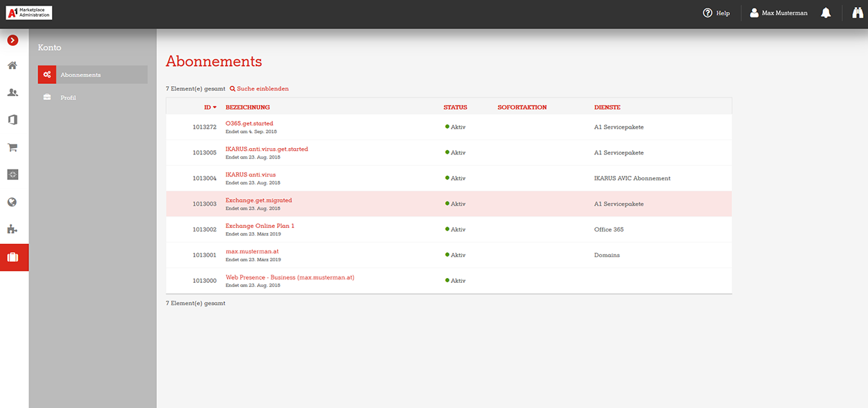This screenshot has width=868, height=408.
Task: Open the users icon in the sidebar
Action: point(12,92)
